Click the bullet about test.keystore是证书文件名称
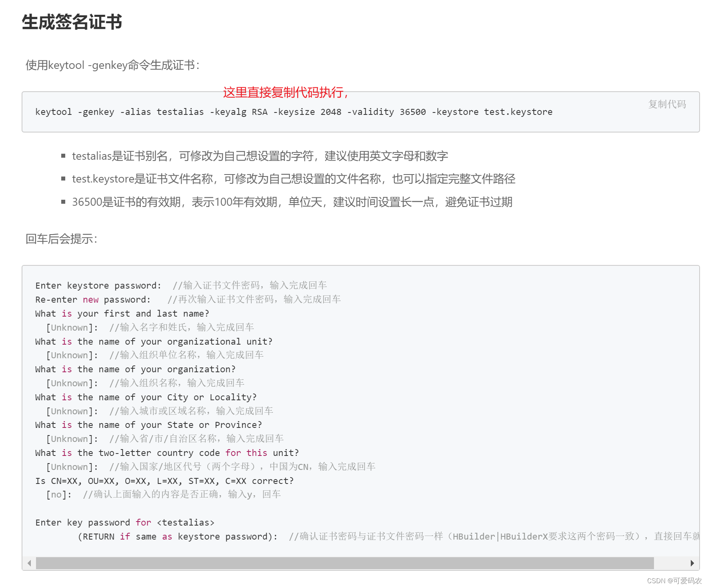The height and width of the screenshot is (588, 708). coord(293,179)
